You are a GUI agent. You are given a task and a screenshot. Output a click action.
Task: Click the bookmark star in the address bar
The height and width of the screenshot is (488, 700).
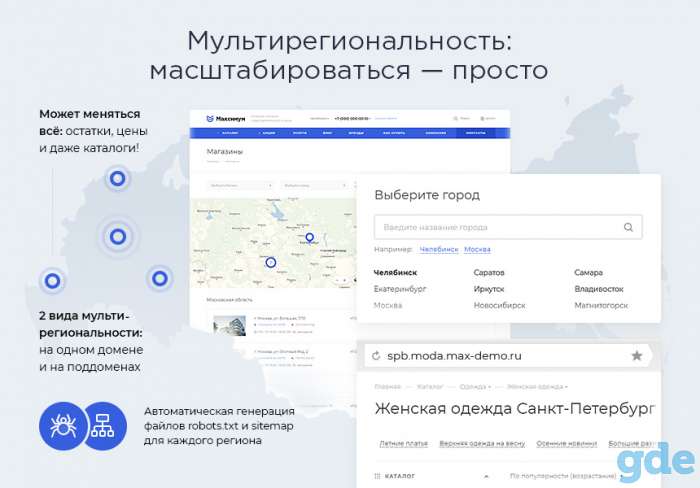pos(637,355)
